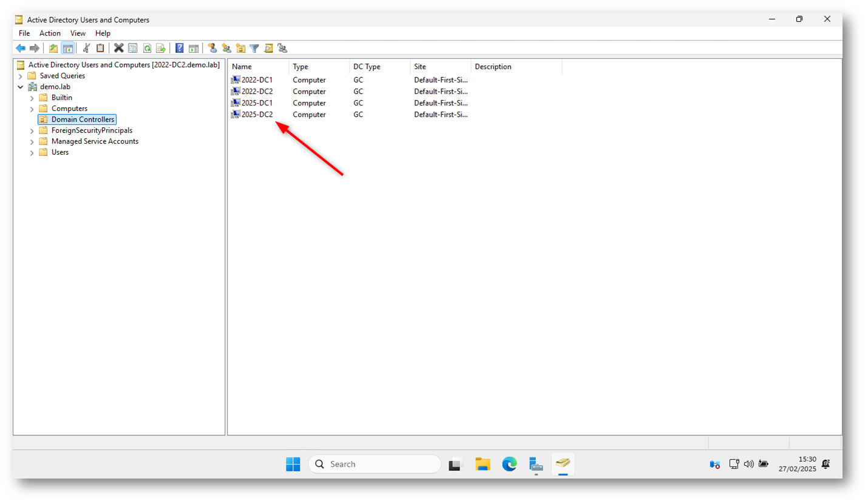The width and height of the screenshot is (868, 504).
Task: Open the notifications bell icon
Action: [x=826, y=464]
